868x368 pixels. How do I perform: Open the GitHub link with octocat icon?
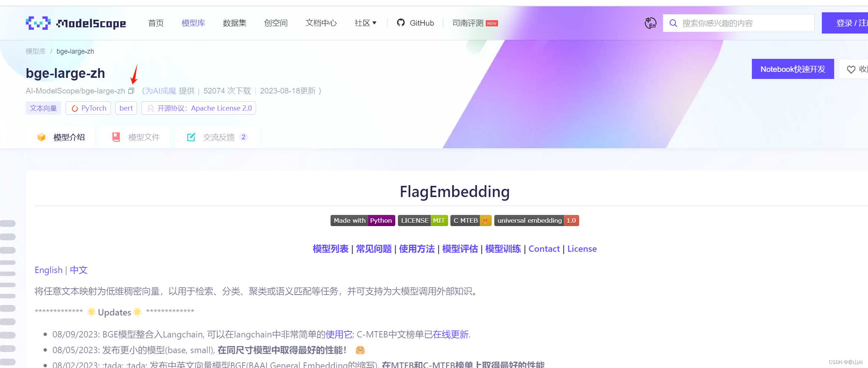415,23
